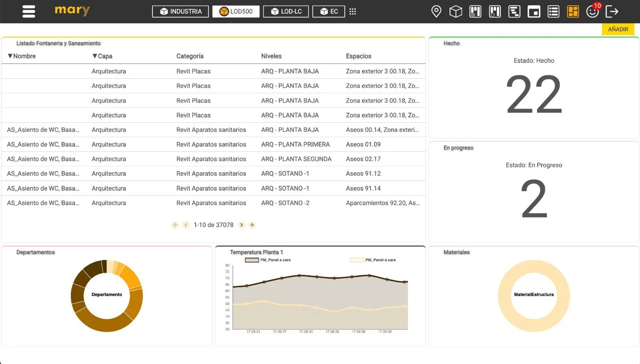The image size is (640, 364).
Task: Click the En Progreso count 2
Action: tap(534, 199)
